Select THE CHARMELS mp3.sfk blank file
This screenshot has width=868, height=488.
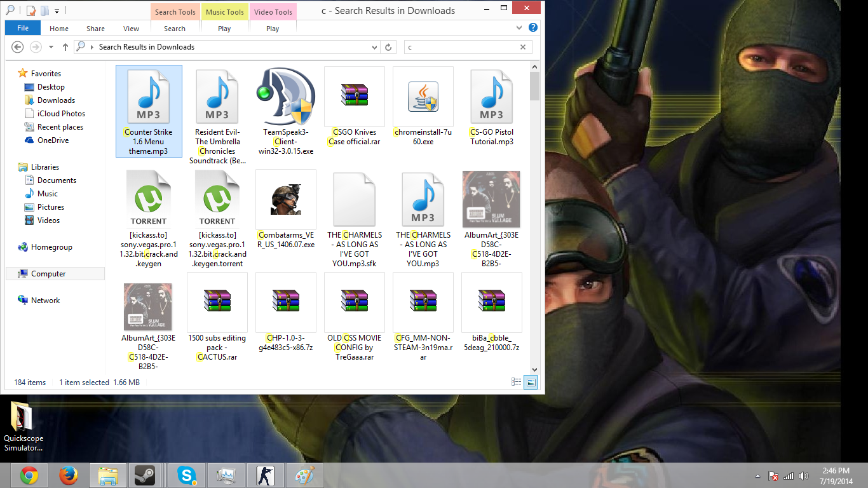point(355,219)
